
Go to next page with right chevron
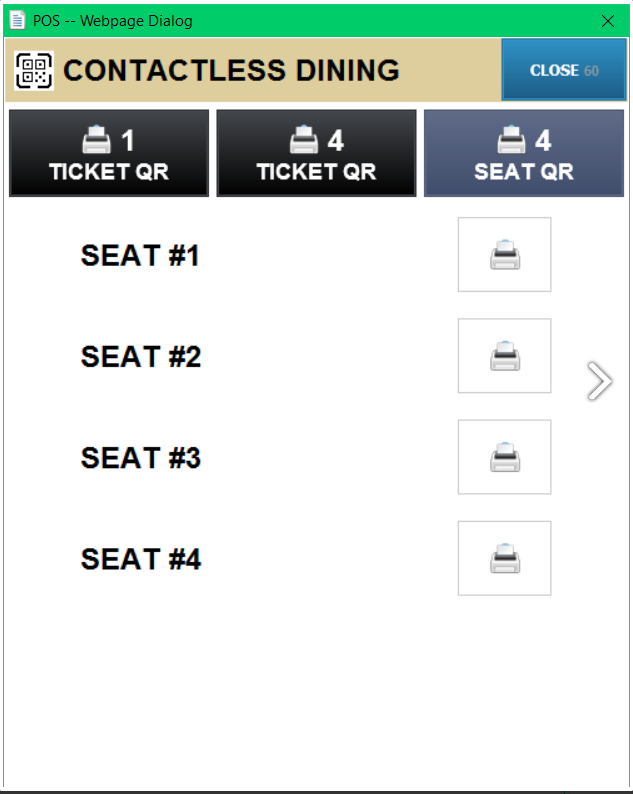[599, 380]
